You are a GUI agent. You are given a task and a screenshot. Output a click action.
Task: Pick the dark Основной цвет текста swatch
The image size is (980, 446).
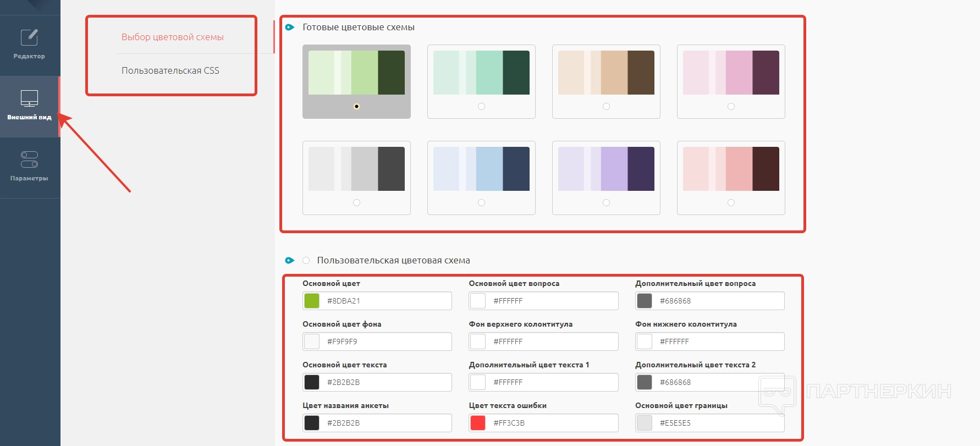point(312,382)
